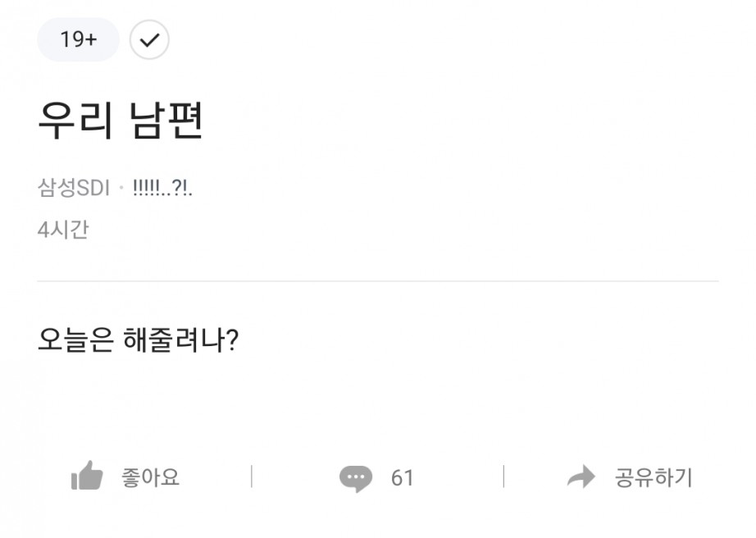The image size is (756, 538).
Task: Select the 삼성SDI company name
Action: [x=74, y=189]
